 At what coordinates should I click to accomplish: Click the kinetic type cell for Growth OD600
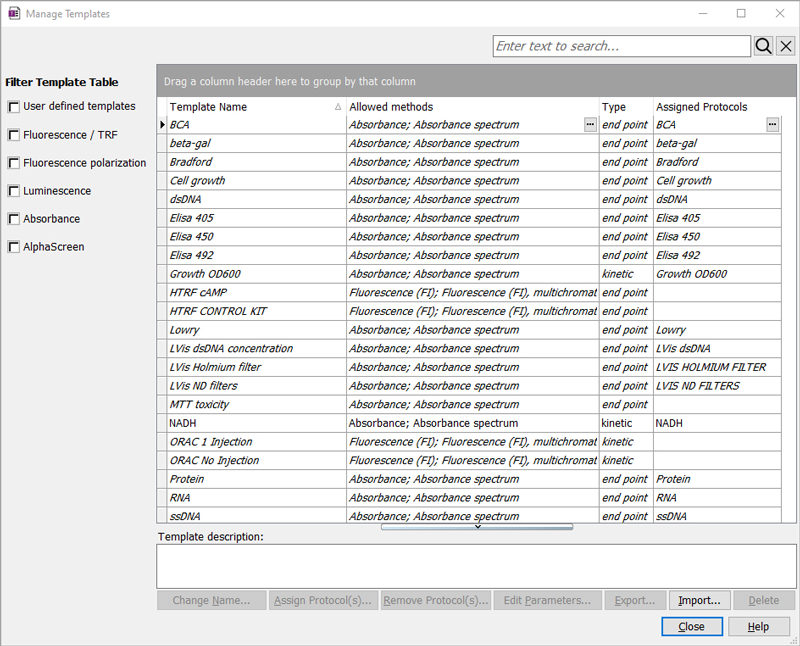pyautogui.click(x=626, y=274)
